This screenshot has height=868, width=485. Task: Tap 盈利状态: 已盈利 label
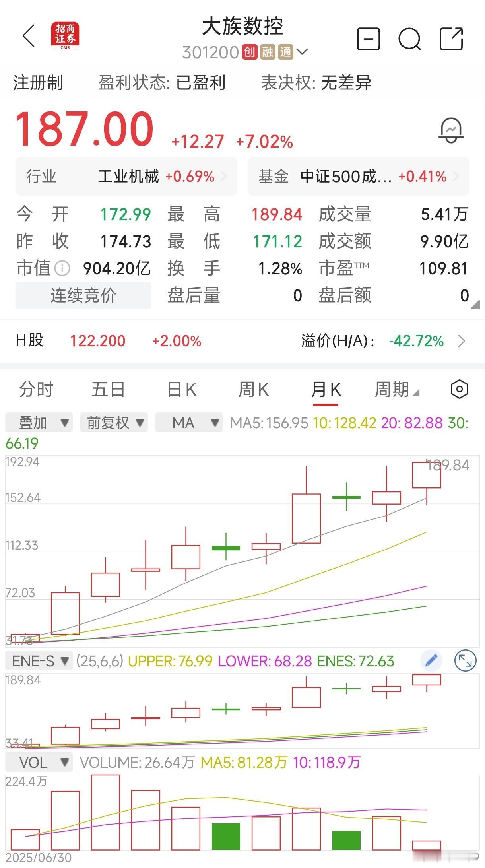coord(162,83)
